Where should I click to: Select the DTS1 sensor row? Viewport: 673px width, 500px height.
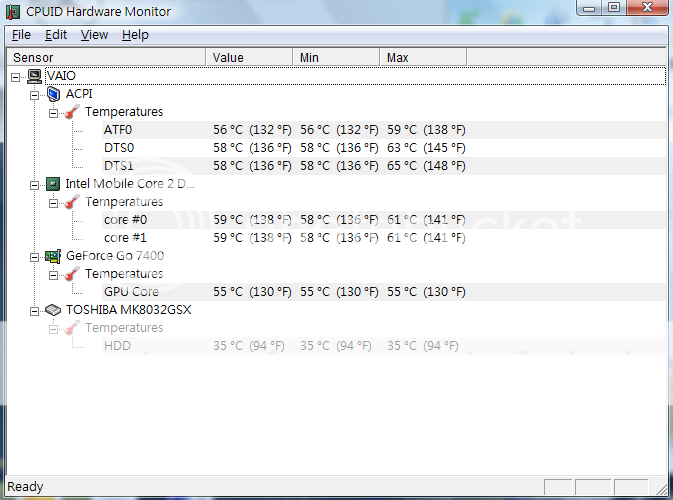click(x=384, y=166)
